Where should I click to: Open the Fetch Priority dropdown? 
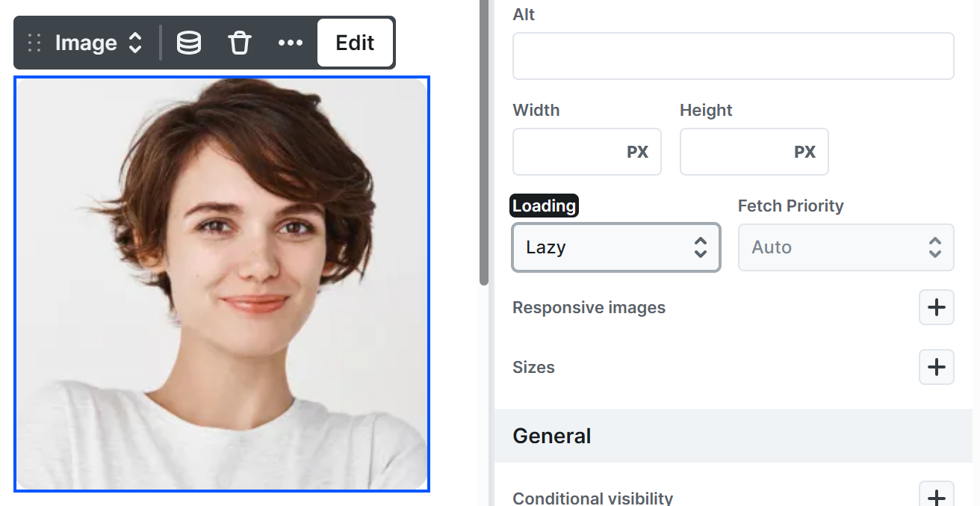tap(846, 247)
